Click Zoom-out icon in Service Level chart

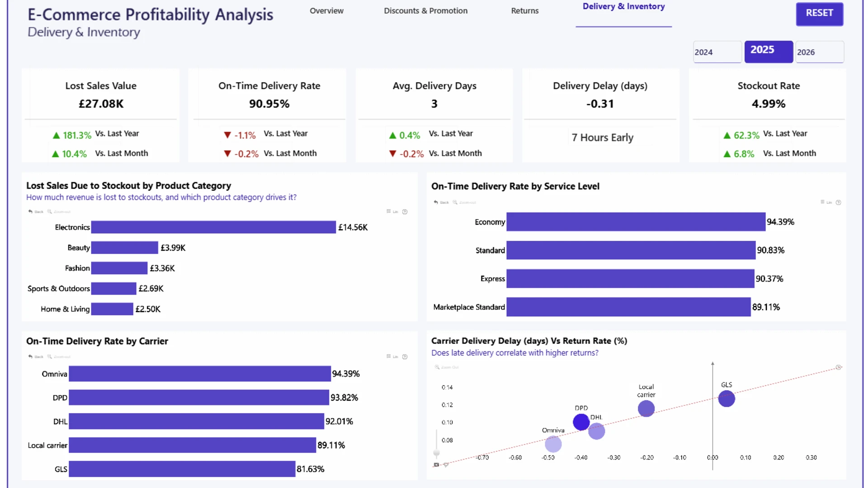coord(455,202)
